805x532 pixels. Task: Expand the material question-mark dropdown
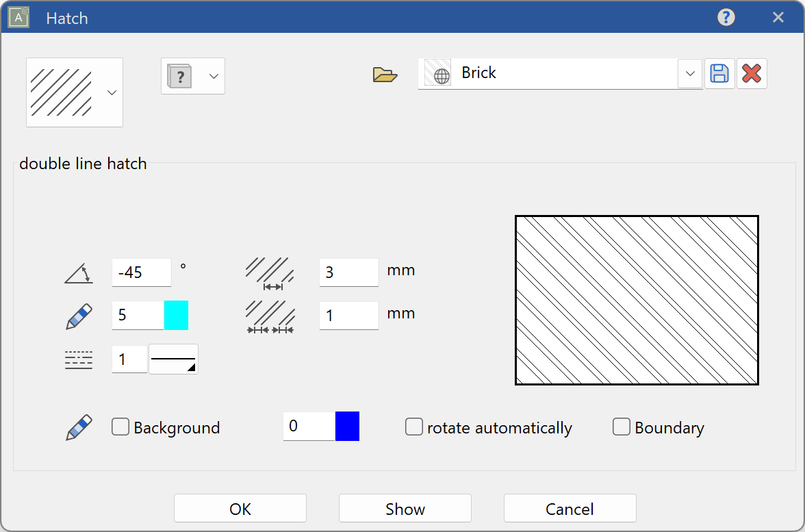(214, 75)
